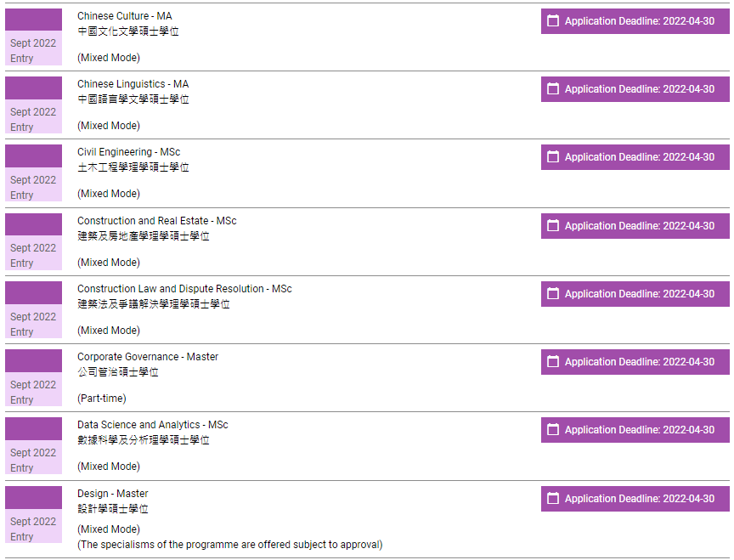Select Civil Engineering - MSc programme title
This screenshot has width=734, height=560.
(x=128, y=152)
